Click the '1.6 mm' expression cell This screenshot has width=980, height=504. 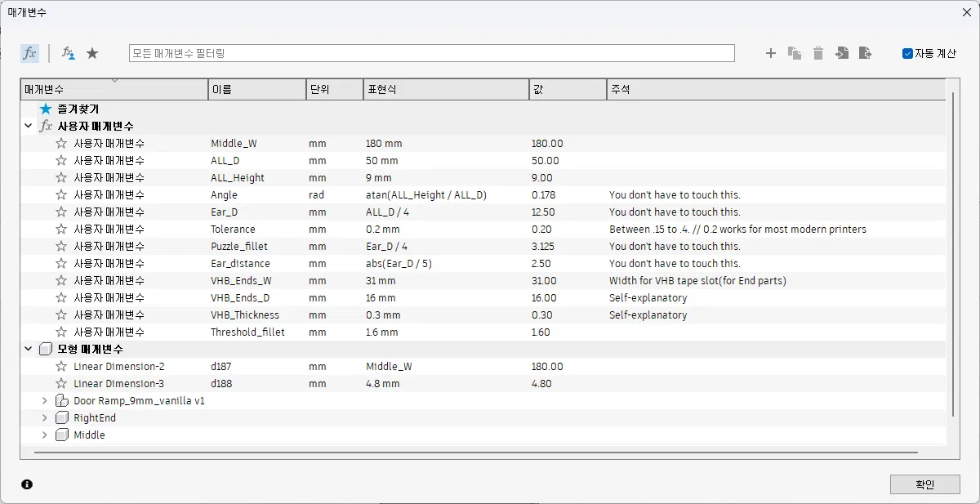382,332
